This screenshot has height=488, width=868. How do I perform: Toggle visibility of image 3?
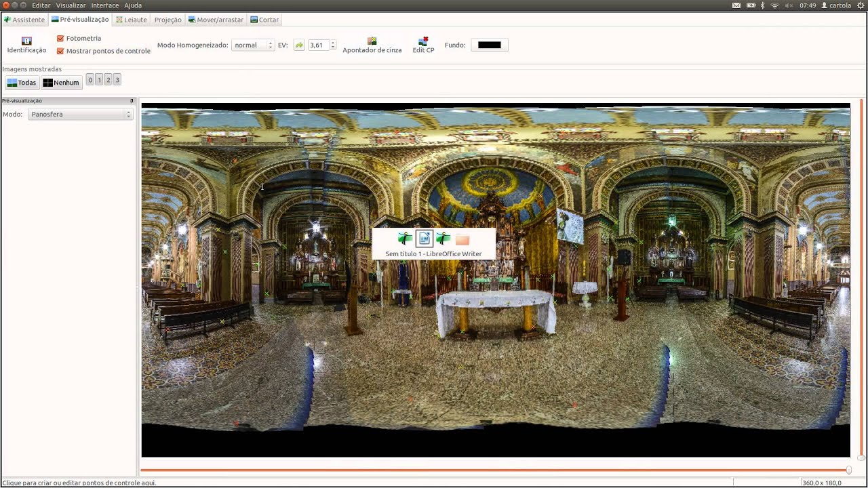tap(117, 80)
